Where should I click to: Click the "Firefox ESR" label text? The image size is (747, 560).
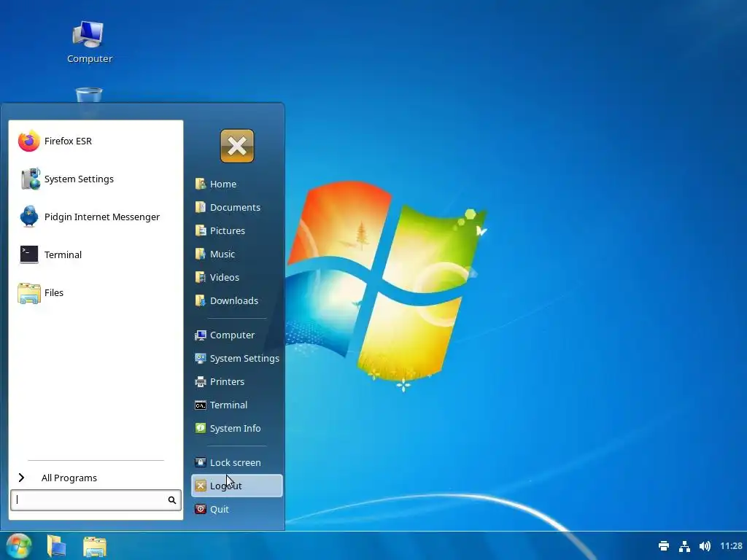point(68,141)
